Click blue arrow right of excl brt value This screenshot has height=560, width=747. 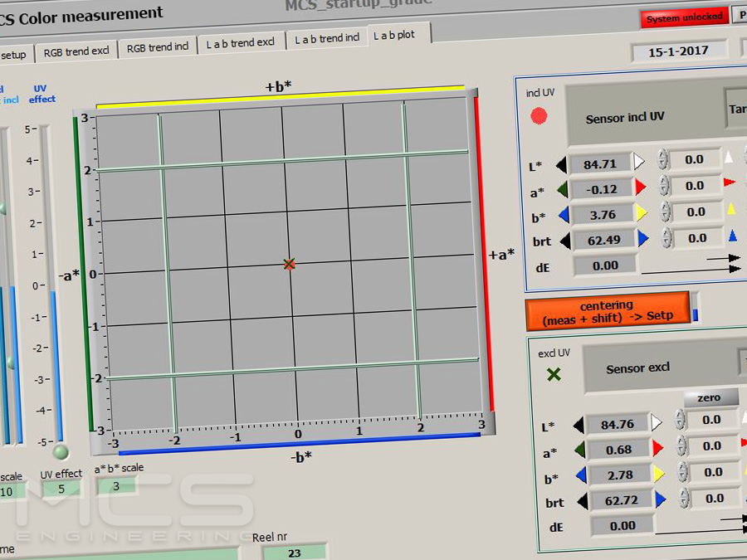660,499
